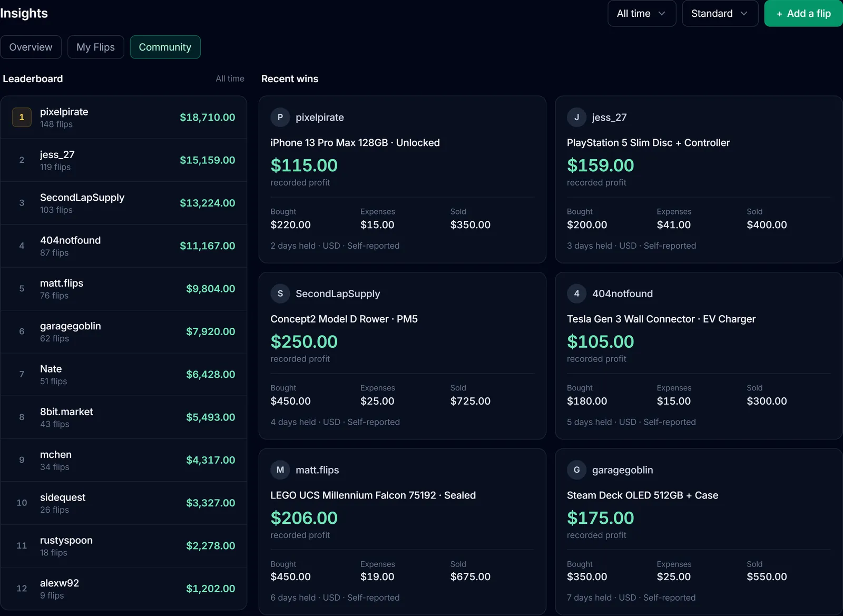
Task: Click the All time label beside Leaderboard
Action: [x=230, y=79]
